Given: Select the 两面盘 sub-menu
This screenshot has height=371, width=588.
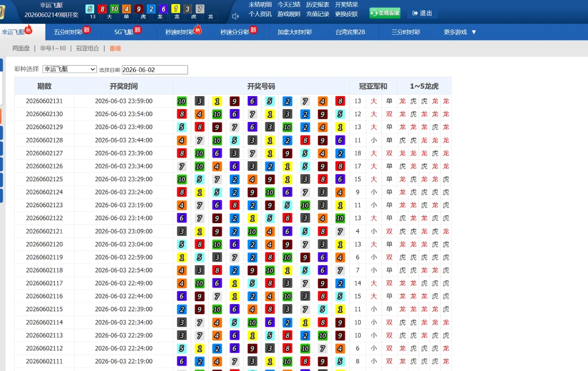Looking at the screenshot, I should click(21, 48).
